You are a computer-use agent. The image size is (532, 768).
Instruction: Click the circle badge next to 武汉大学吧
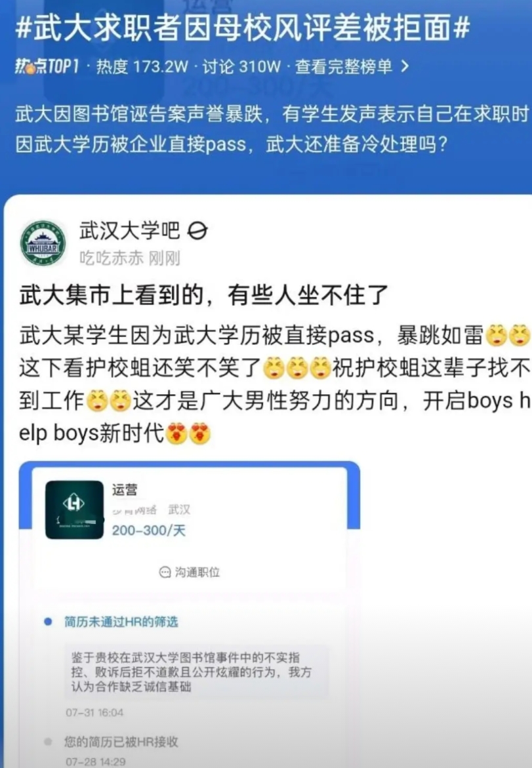pyautogui.click(x=198, y=231)
